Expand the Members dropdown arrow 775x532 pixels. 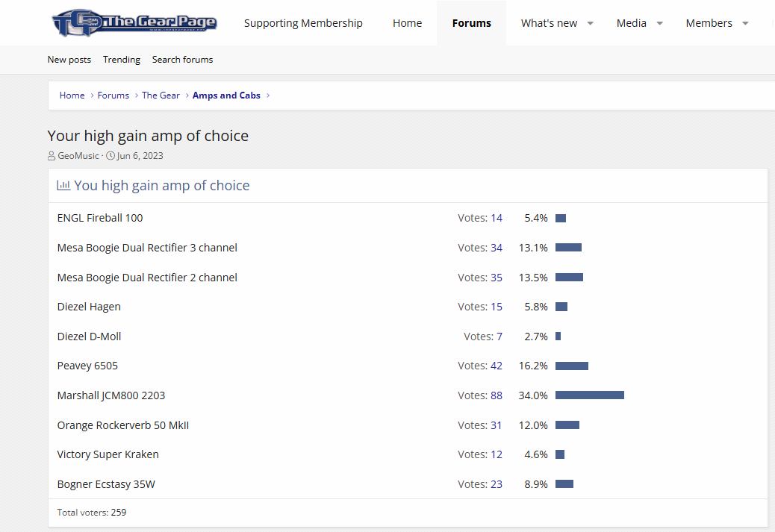745,23
